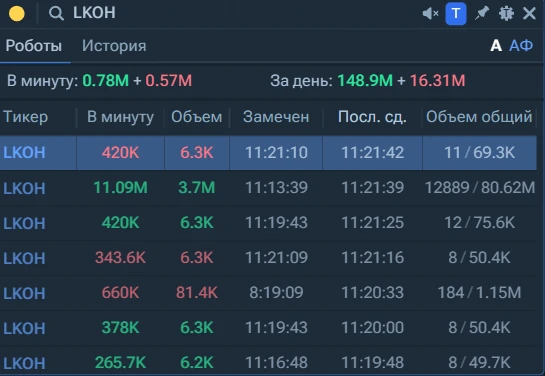Click last trade time 11:21:42
Image resolution: width=545 pixels, height=376 pixels.
pos(373,153)
